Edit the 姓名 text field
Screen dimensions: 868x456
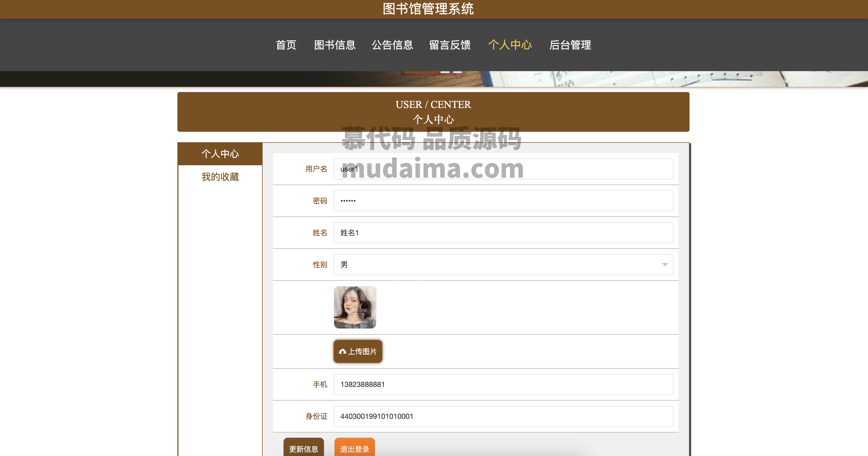pos(503,233)
